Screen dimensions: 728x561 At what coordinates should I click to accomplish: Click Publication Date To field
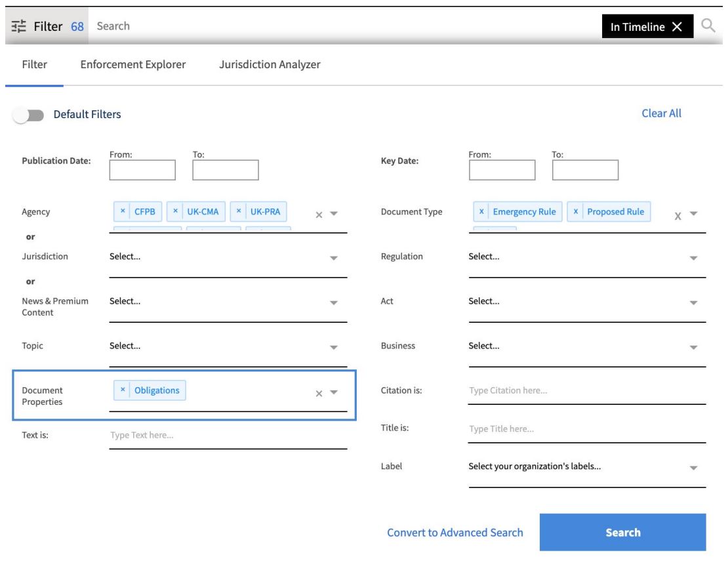click(x=226, y=170)
